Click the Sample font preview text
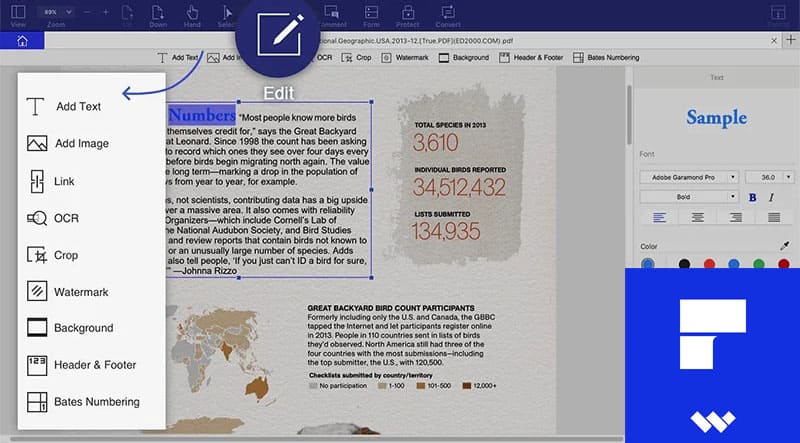Screen dimensions: 800x443 click(x=716, y=118)
